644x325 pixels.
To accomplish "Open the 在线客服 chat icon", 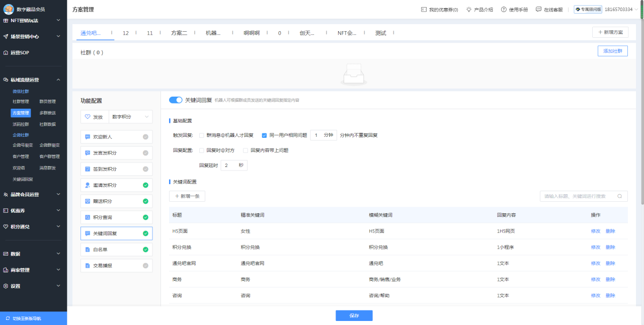I will [x=538, y=9].
